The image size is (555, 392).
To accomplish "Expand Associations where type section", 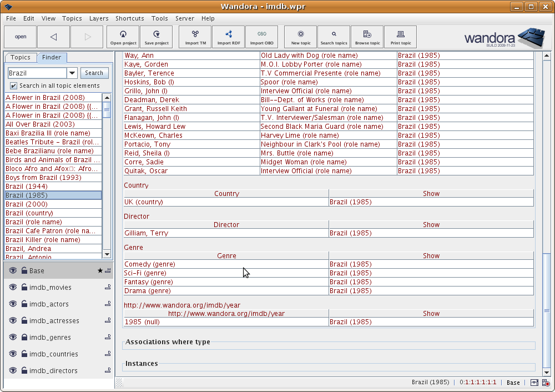I will [x=168, y=342].
